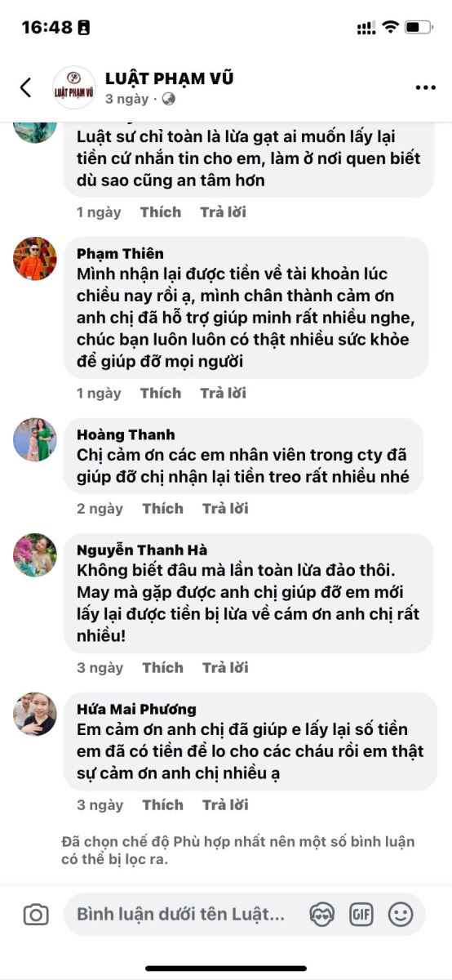Open the three-dots more options menu
Image resolution: width=452 pixels, height=980 pixels.
pos(426,88)
